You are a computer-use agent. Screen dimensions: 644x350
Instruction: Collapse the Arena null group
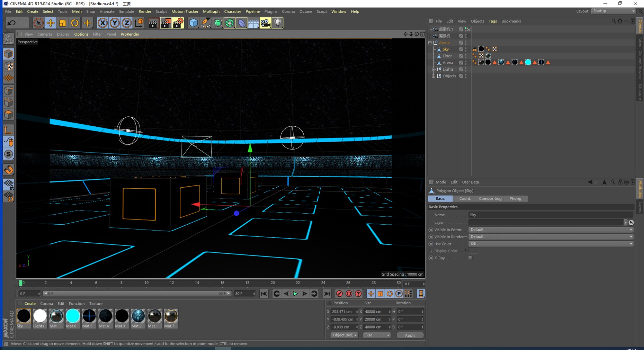tap(430, 43)
